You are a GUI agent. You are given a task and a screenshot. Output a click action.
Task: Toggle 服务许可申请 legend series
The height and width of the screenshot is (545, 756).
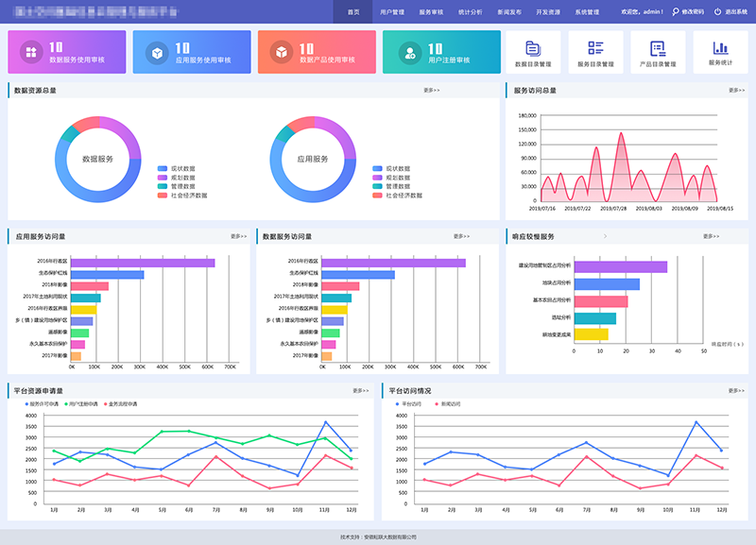point(42,404)
